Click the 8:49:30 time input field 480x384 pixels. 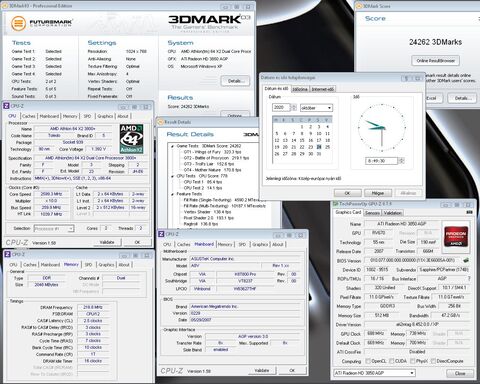click(x=382, y=161)
